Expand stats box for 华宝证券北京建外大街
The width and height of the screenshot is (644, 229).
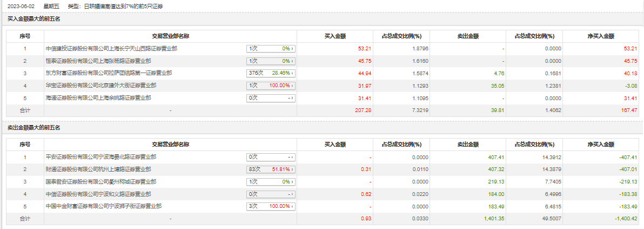click(271, 85)
